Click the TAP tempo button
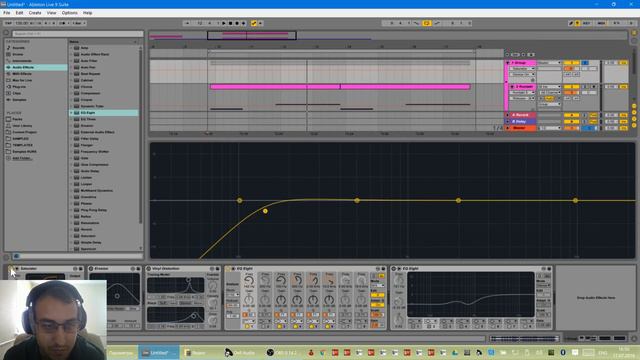 pyautogui.click(x=8, y=23)
